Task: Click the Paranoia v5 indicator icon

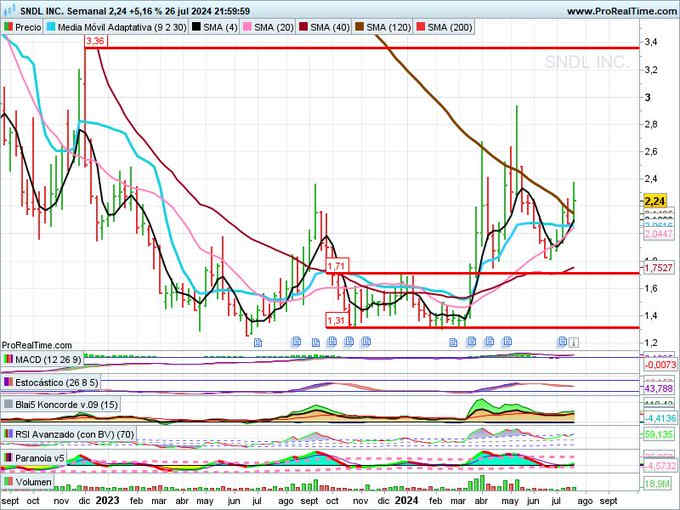Action: pos(8,458)
